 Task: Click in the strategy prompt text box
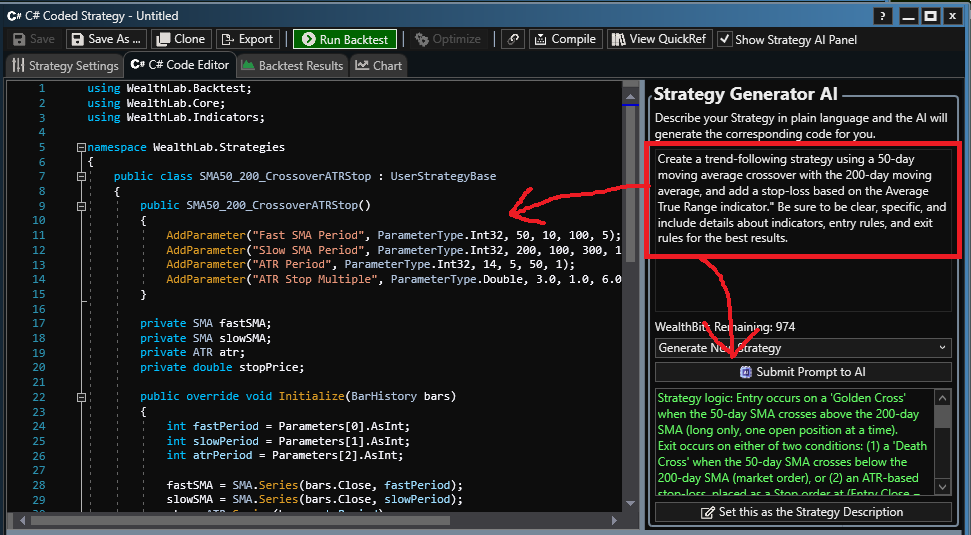point(803,230)
